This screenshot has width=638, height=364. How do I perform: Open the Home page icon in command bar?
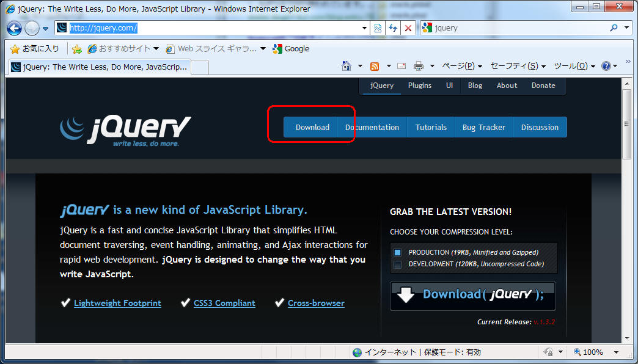[x=346, y=66]
